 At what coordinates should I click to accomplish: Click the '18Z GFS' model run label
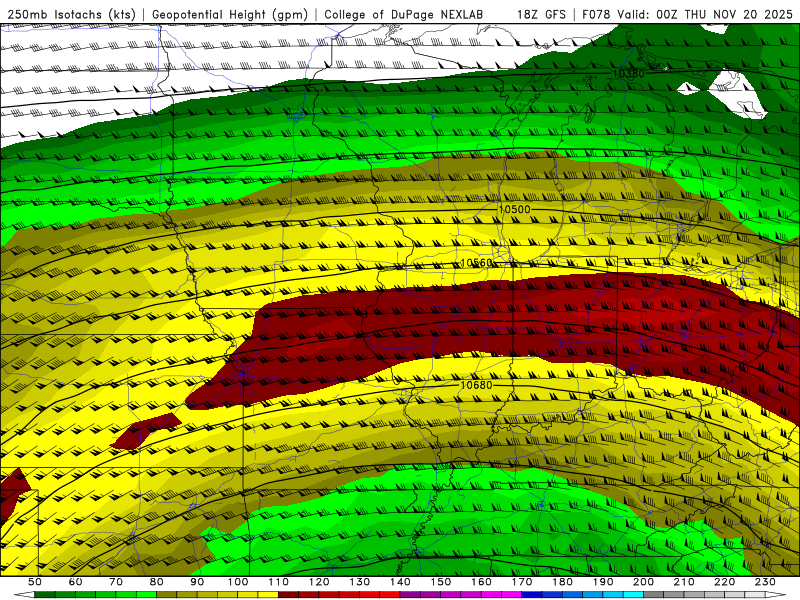coord(541,14)
